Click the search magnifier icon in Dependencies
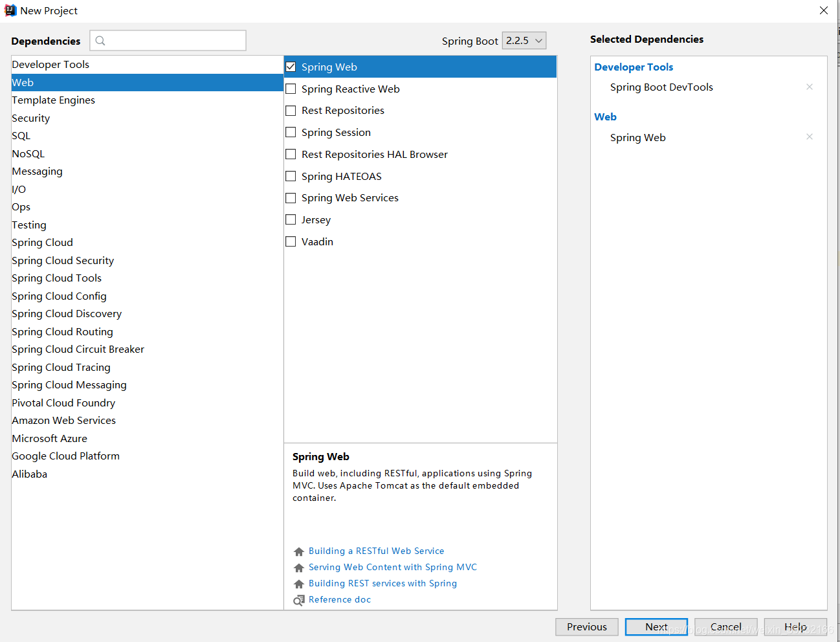This screenshot has width=840, height=642. click(100, 41)
